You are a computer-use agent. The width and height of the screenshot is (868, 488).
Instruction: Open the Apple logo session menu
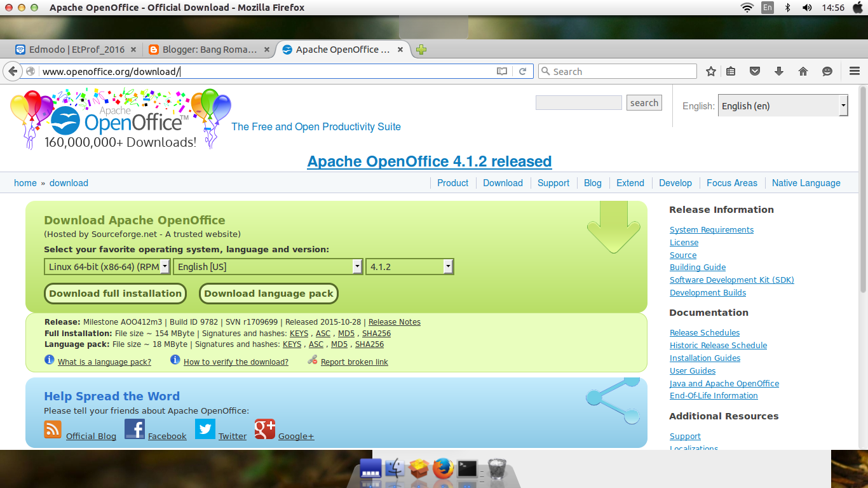tap(858, 8)
